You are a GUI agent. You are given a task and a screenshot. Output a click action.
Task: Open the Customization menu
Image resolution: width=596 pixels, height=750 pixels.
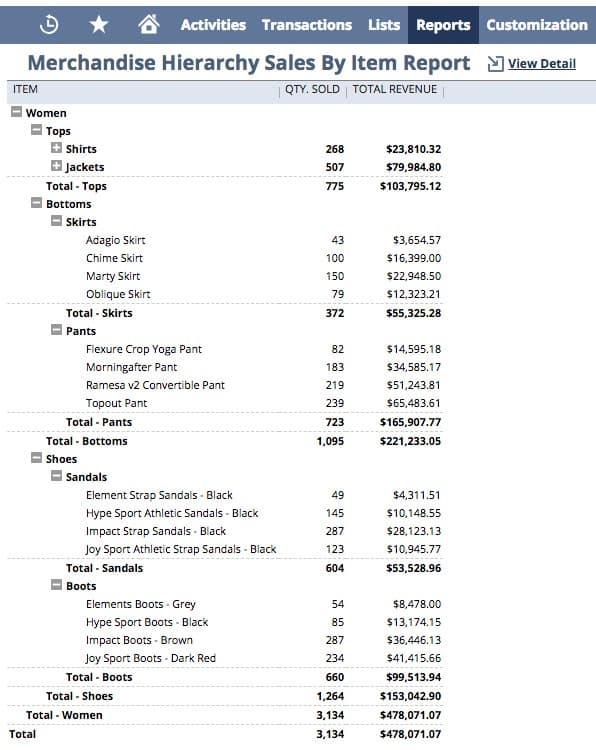click(x=537, y=25)
